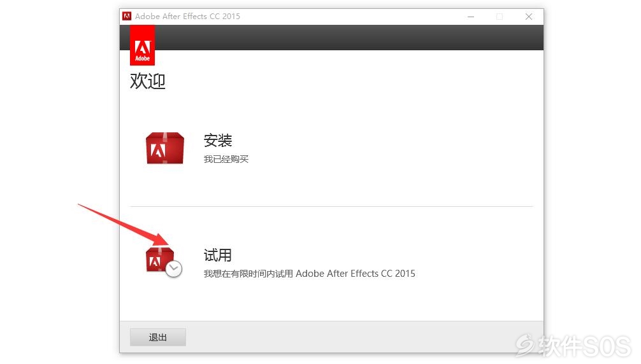
Task: Close the Adobe After Effects installer window
Action: click(529, 17)
